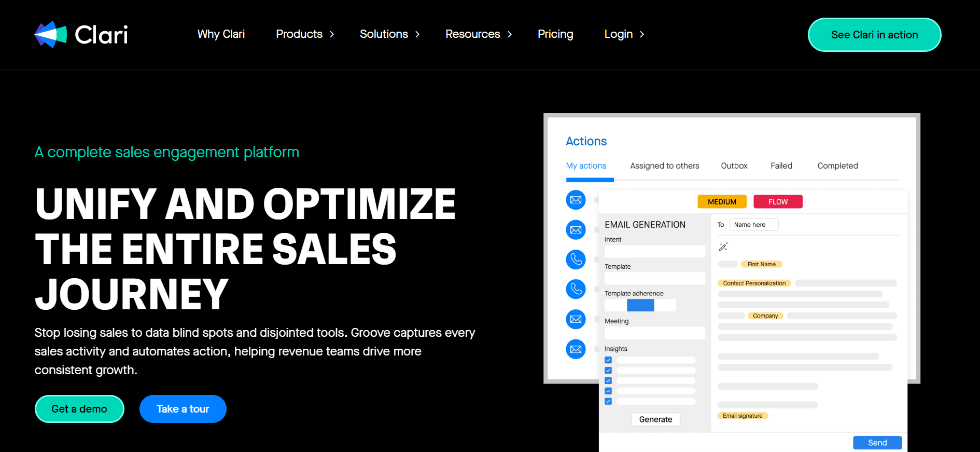
Task: Toggle the fourth Insights checkbox
Action: pos(608,391)
